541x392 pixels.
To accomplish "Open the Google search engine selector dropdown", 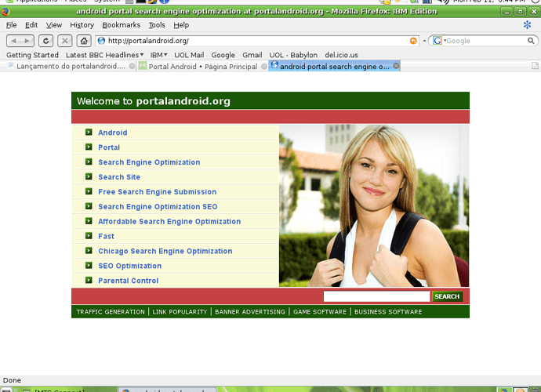I will point(439,41).
